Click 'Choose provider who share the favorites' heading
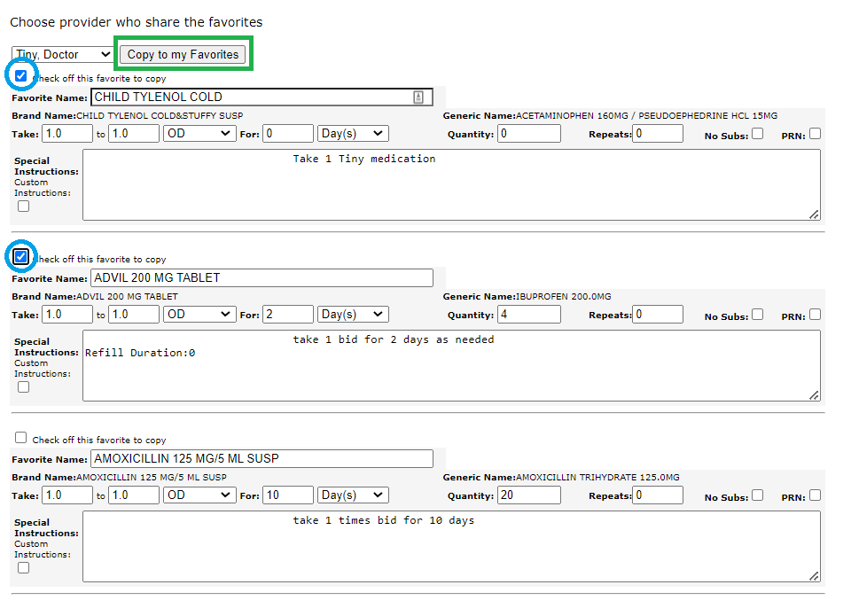The width and height of the screenshot is (851, 616). (137, 22)
